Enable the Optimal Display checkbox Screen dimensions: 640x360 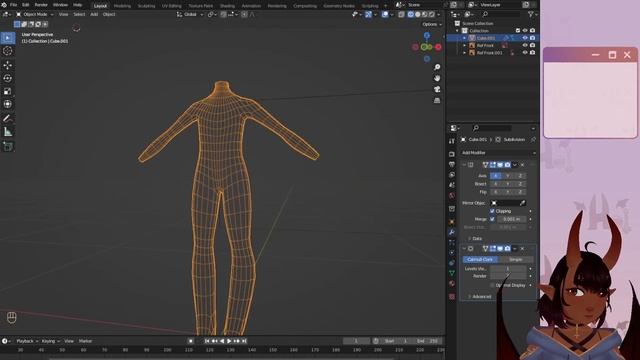pyautogui.click(x=492, y=285)
